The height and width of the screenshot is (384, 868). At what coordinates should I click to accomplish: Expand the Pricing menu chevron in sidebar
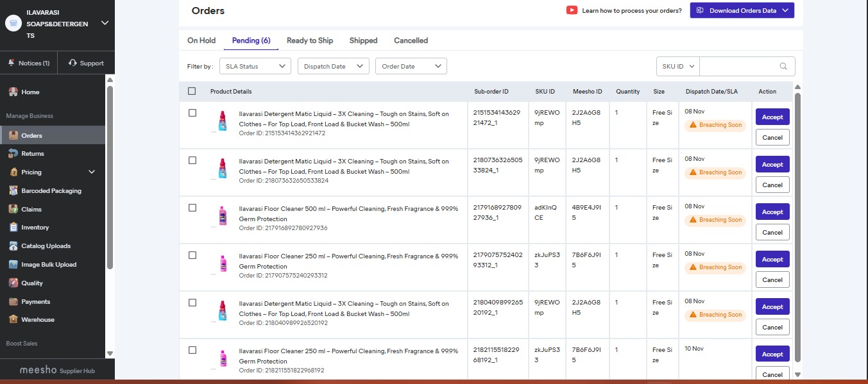click(92, 172)
